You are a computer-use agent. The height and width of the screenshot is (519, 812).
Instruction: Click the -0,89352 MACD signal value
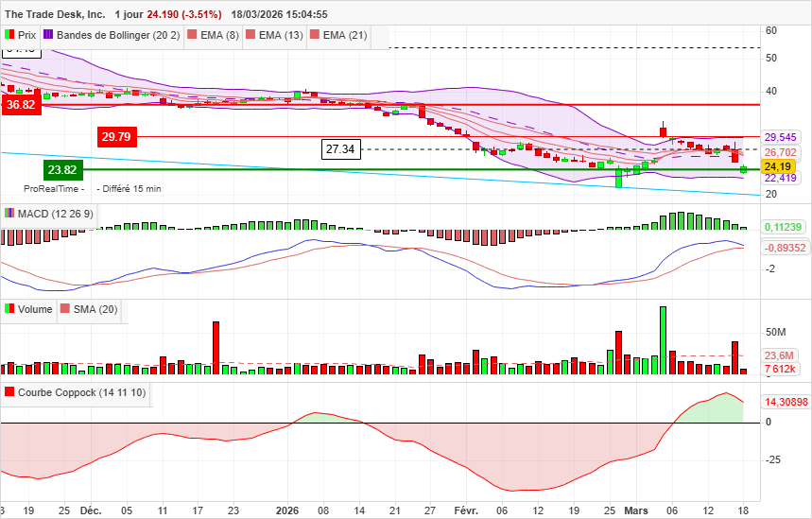(786, 248)
